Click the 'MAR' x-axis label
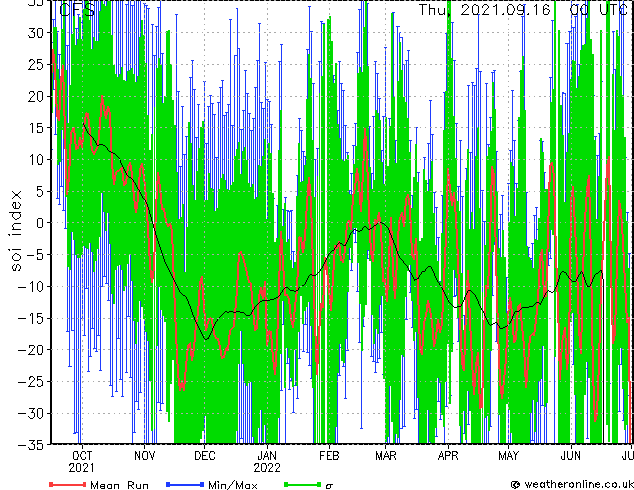The height and width of the screenshot is (490, 634). [x=386, y=456]
